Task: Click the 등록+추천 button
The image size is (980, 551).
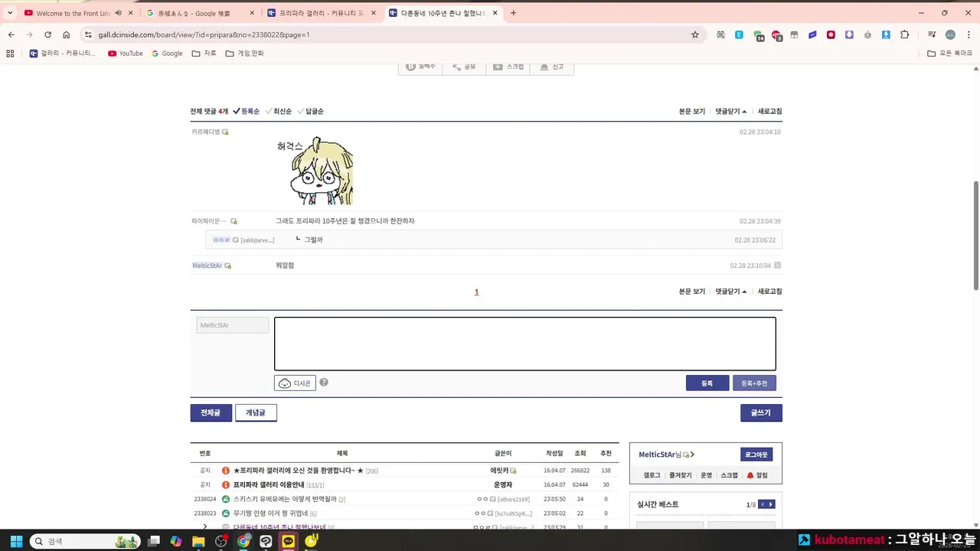Action: 754,383
